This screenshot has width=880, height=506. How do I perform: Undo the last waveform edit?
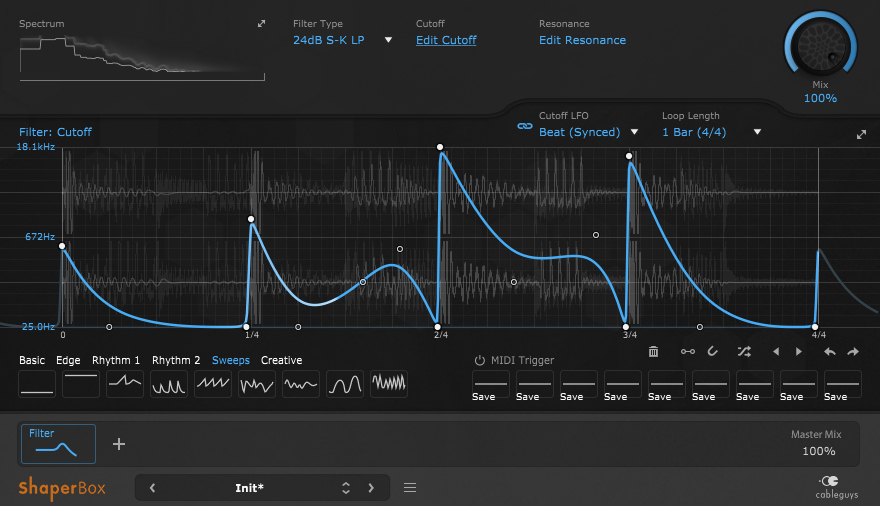point(829,351)
